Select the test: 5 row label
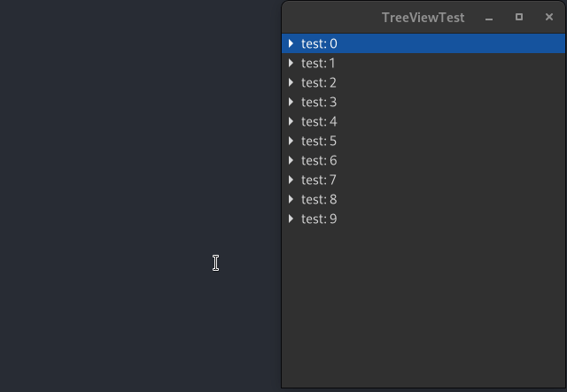567x392 pixels. 319,142
